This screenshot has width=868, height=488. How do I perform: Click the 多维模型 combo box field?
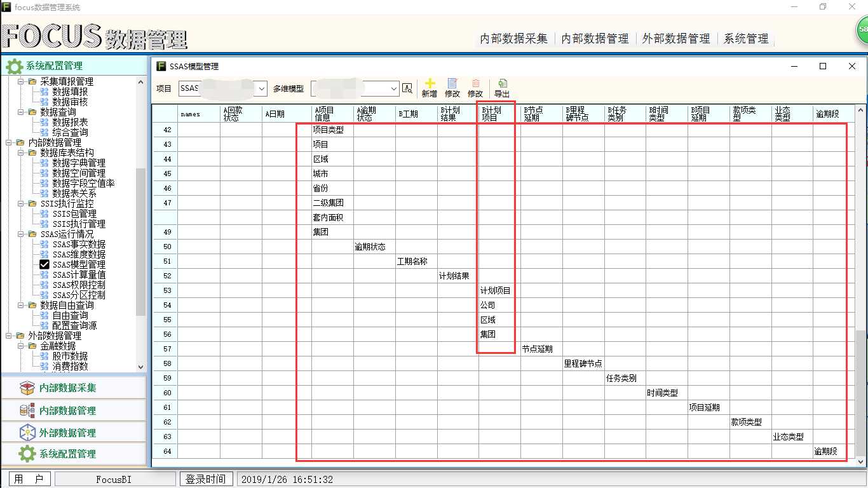tap(355, 88)
